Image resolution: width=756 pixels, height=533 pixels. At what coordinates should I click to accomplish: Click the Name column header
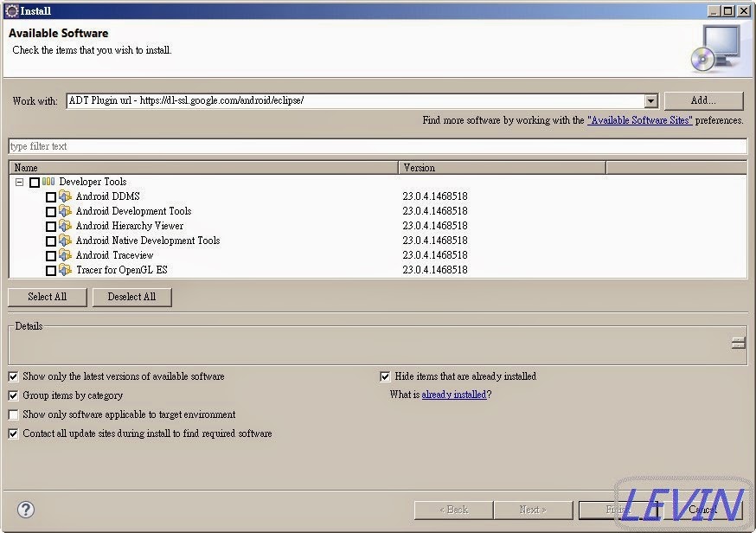pos(203,168)
